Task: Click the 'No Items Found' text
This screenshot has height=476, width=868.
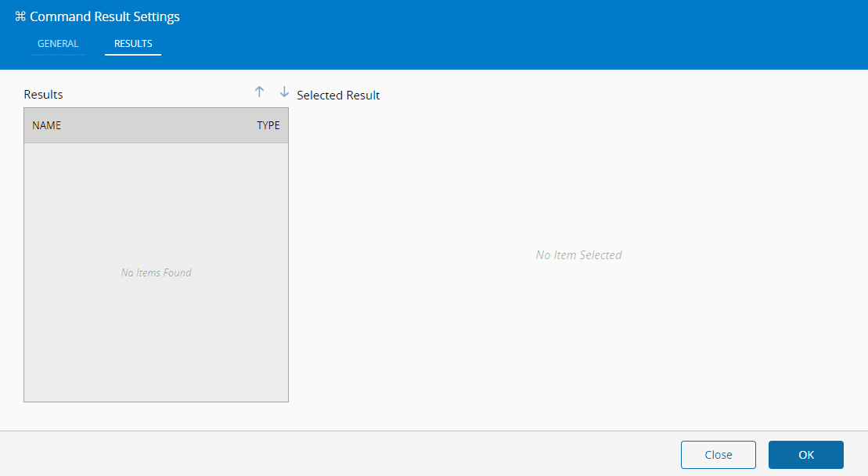Action: click(156, 273)
